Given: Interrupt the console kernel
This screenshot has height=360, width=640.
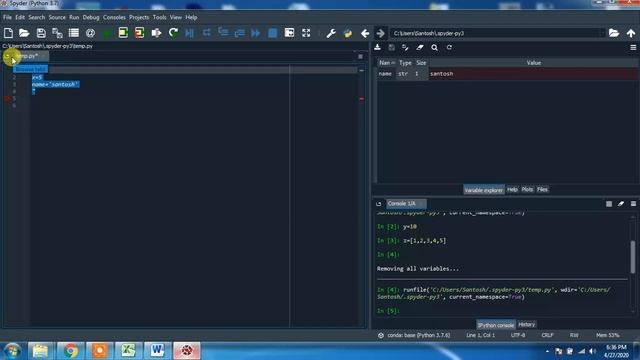Looking at the screenshot, I should (609, 204).
